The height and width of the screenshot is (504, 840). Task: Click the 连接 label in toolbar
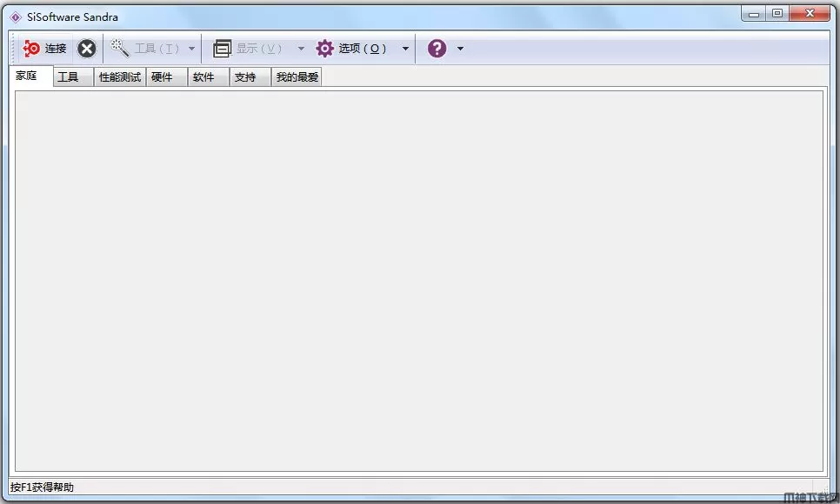pyautogui.click(x=56, y=49)
